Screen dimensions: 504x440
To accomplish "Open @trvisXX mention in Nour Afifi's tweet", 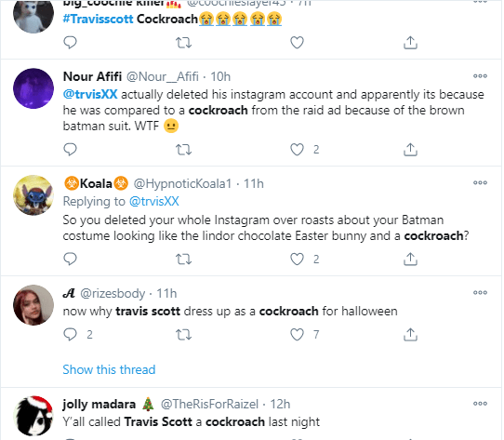I will pos(90,94).
